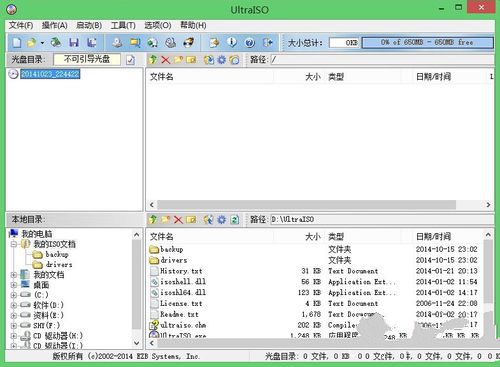Image resolution: width=500 pixels, height=367 pixels.
Task: Click red X delete icon in disc pane
Action: 165,60
